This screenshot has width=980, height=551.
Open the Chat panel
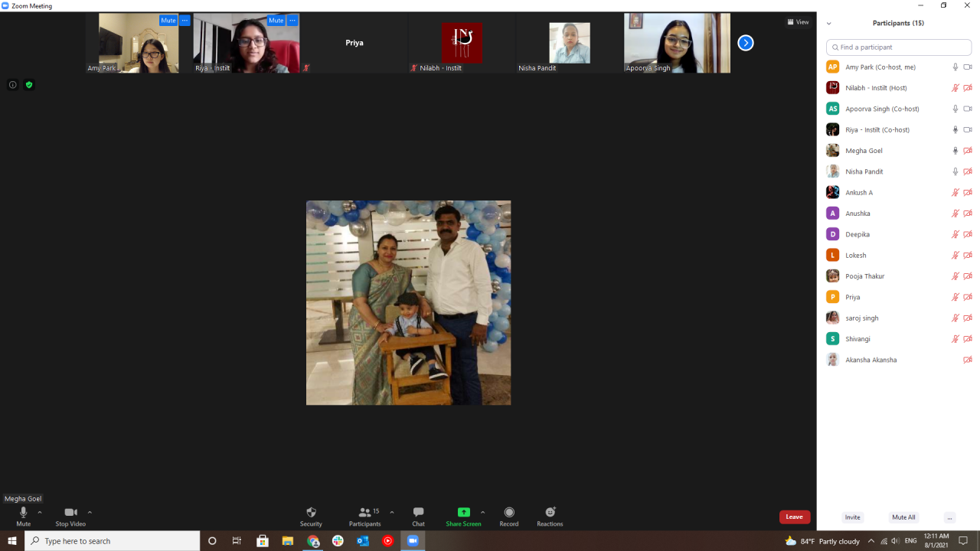click(418, 516)
